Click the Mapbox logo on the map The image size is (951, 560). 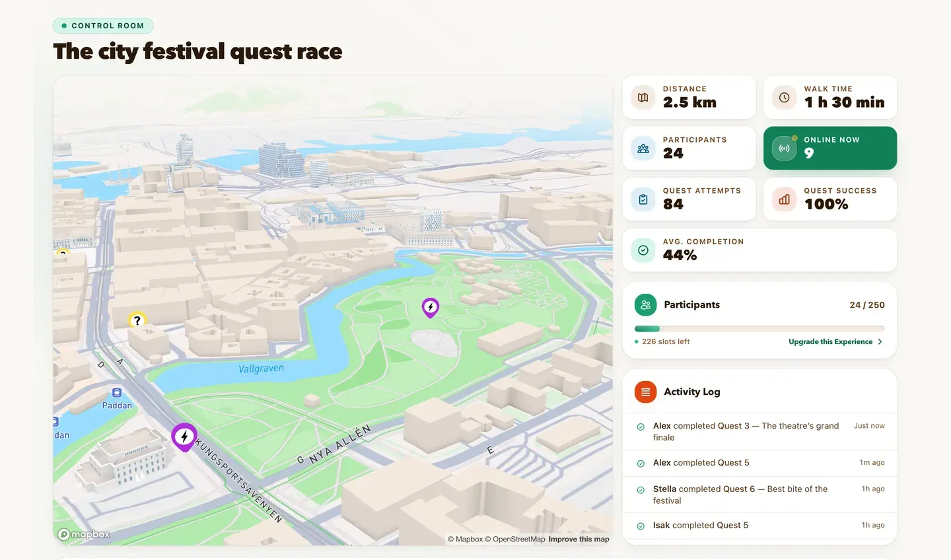(x=84, y=534)
